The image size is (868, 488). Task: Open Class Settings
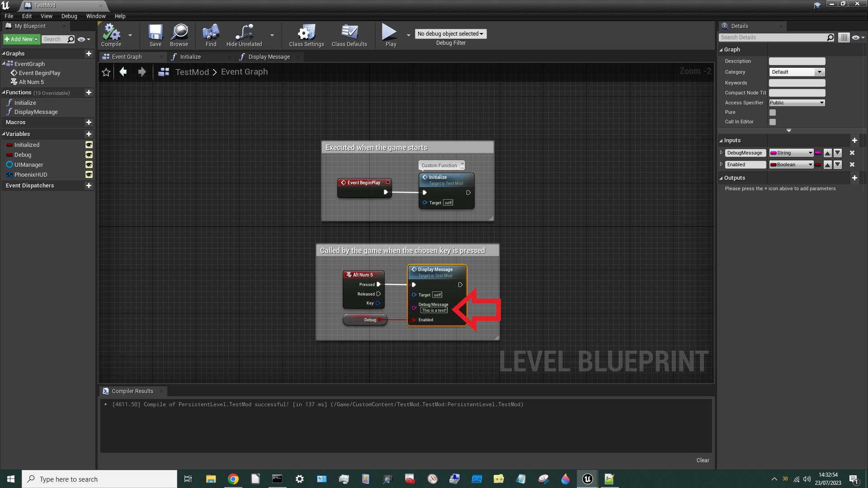307,35
